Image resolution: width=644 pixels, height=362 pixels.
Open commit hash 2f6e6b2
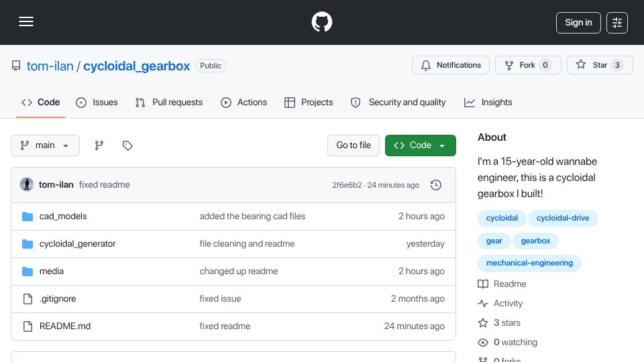[x=347, y=185]
